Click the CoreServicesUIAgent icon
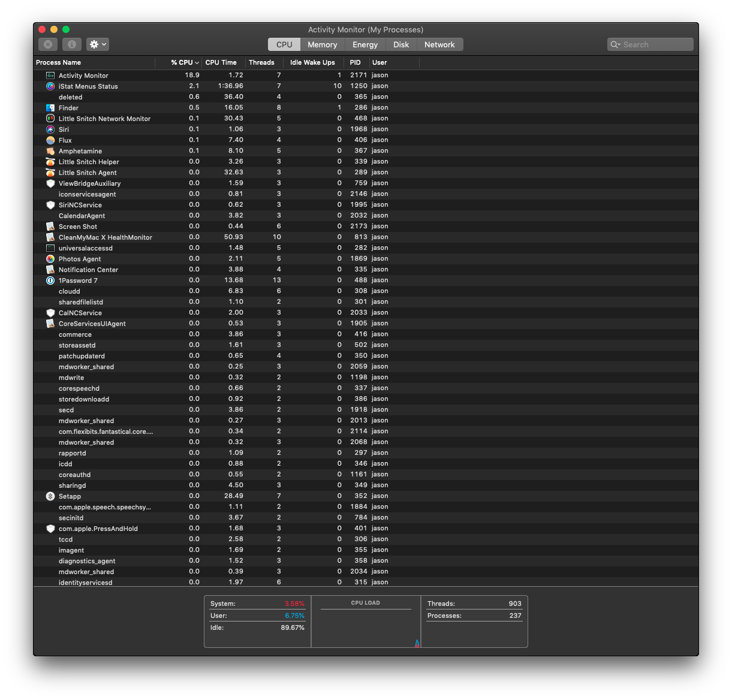This screenshot has height=700, width=732. (x=50, y=324)
